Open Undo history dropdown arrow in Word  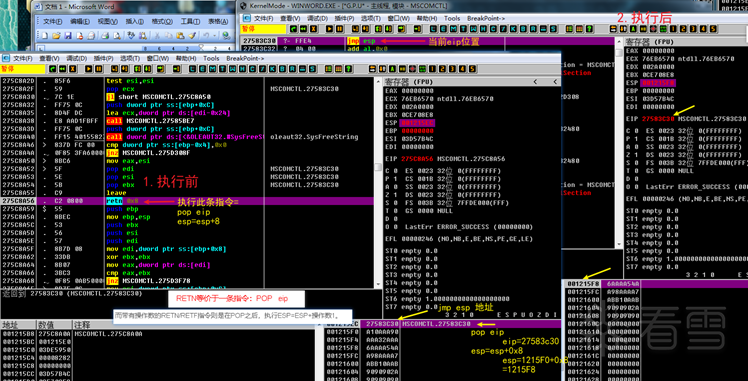point(215,35)
